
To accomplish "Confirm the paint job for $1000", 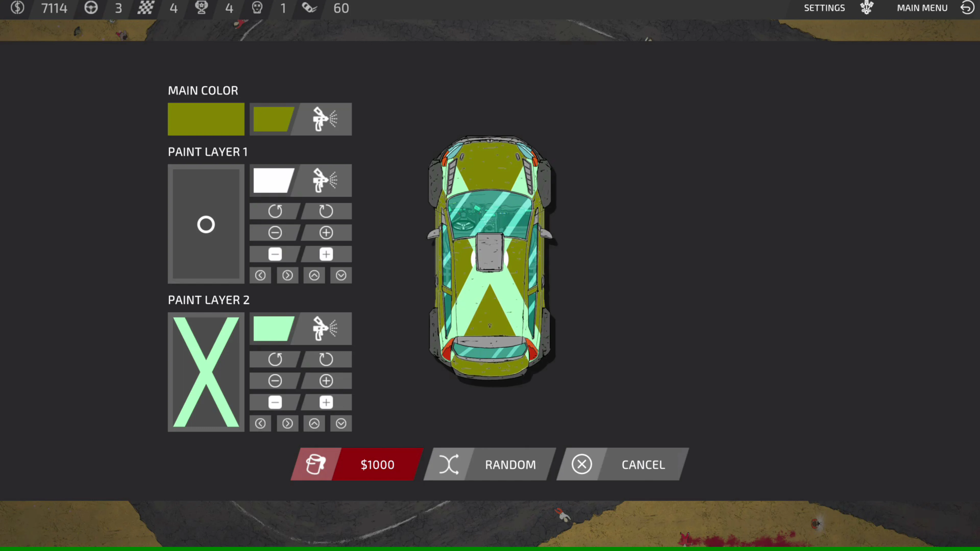I will 377,464.
